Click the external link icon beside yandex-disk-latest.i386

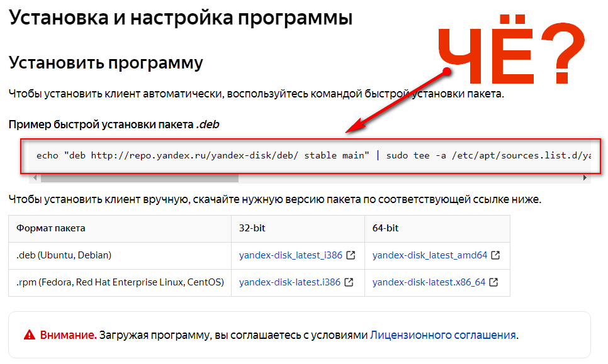click(x=347, y=282)
